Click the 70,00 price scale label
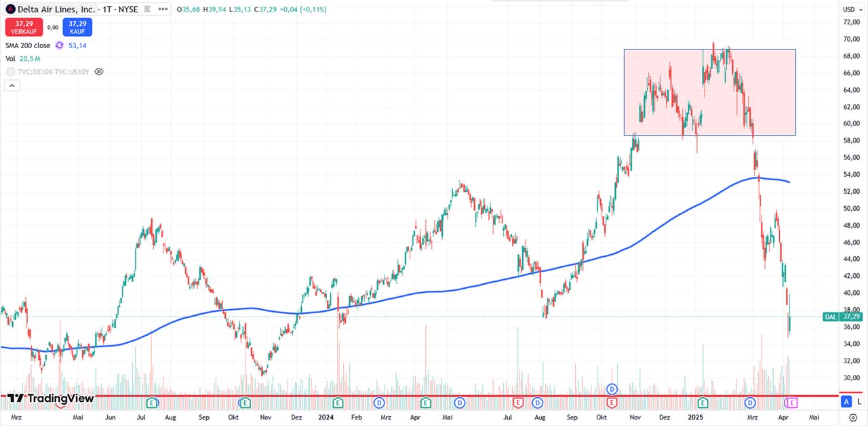Viewport: 868px width, 427px height. click(851, 39)
